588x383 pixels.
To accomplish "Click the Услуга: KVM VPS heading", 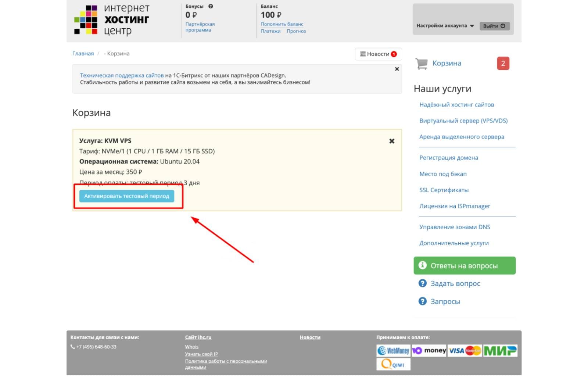I will point(105,141).
